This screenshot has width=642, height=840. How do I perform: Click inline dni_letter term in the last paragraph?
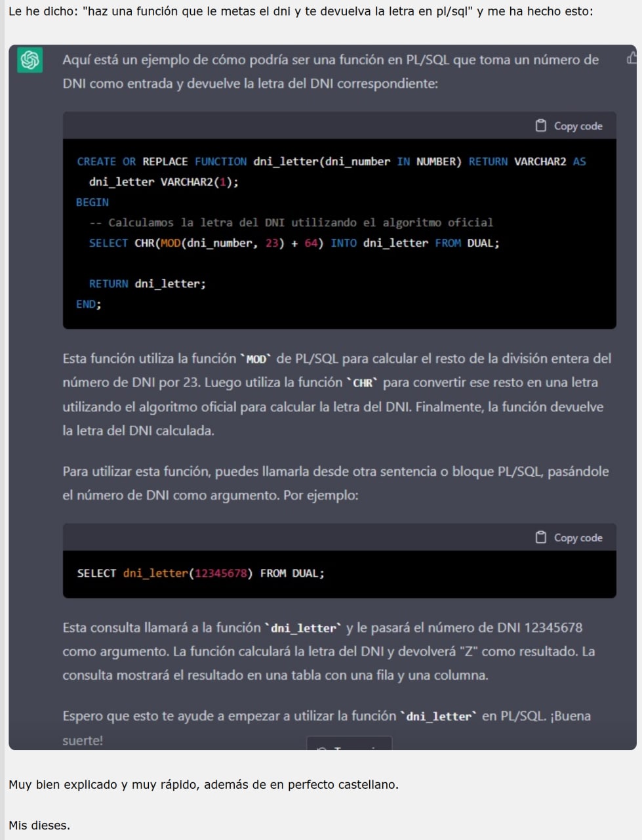(439, 717)
